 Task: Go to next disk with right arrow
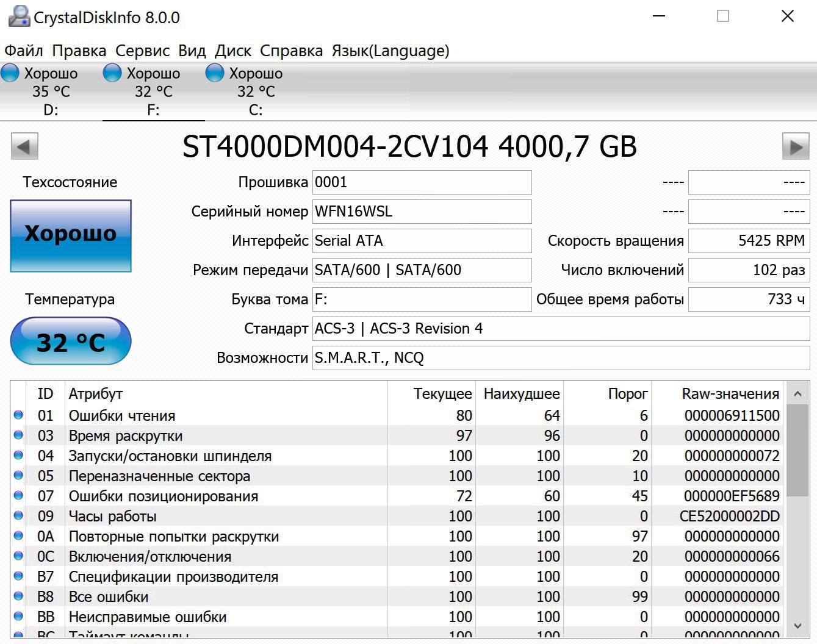point(796,146)
